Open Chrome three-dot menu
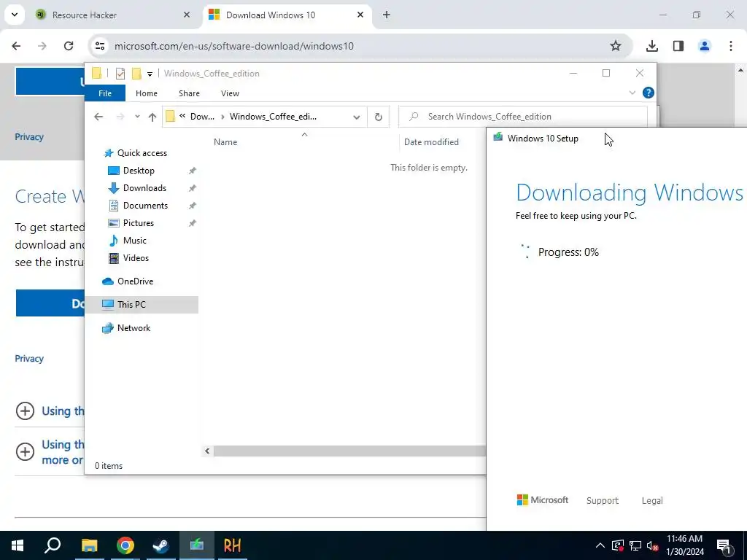This screenshot has width=747, height=560. click(731, 46)
